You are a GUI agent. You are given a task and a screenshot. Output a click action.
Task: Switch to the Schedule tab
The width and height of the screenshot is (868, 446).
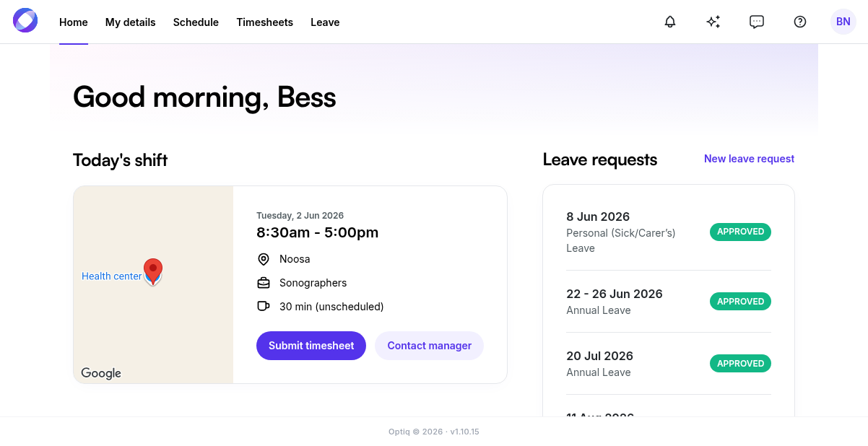[x=196, y=22]
